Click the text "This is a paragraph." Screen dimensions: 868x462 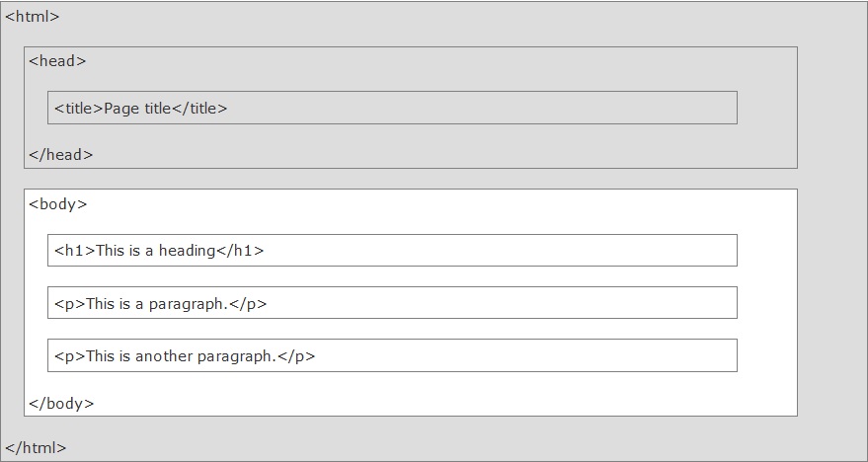(x=157, y=304)
